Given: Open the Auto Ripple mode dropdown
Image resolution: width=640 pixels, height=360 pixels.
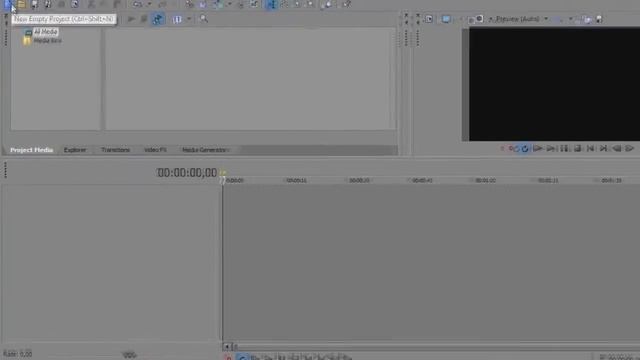Looking at the screenshot, I should click(x=229, y=4).
